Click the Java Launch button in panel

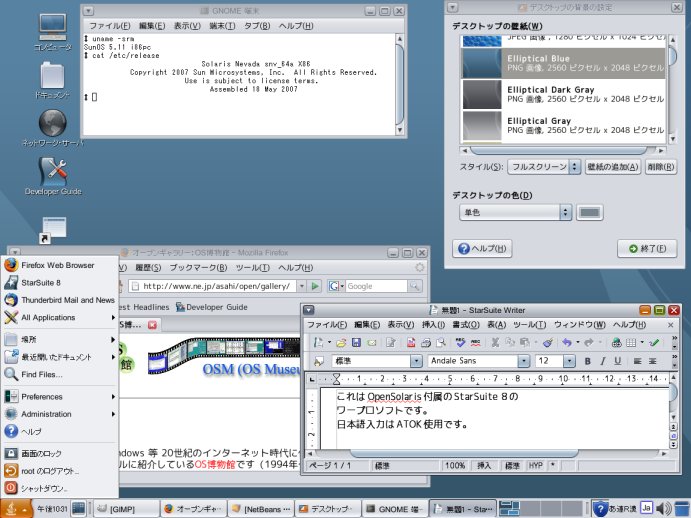[16, 508]
